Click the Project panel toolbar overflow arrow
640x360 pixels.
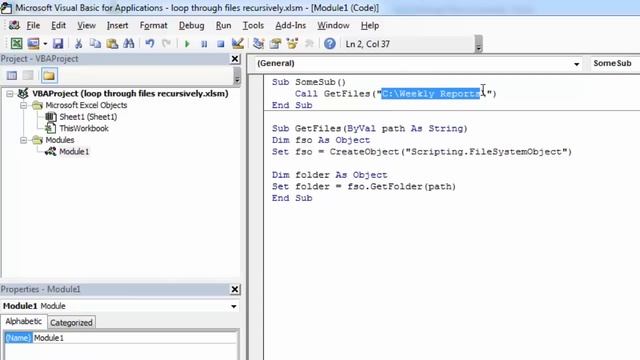click(x=237, y=76)
